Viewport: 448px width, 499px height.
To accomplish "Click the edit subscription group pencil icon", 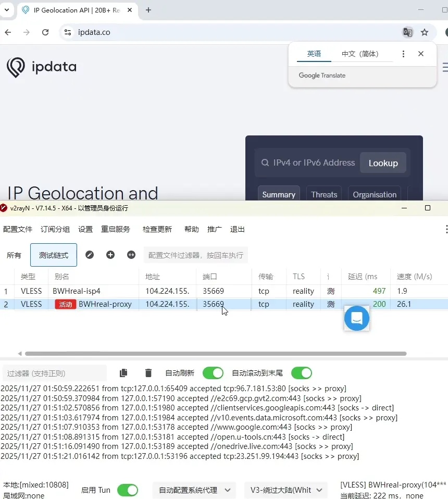I will click(x=90, y=255).
